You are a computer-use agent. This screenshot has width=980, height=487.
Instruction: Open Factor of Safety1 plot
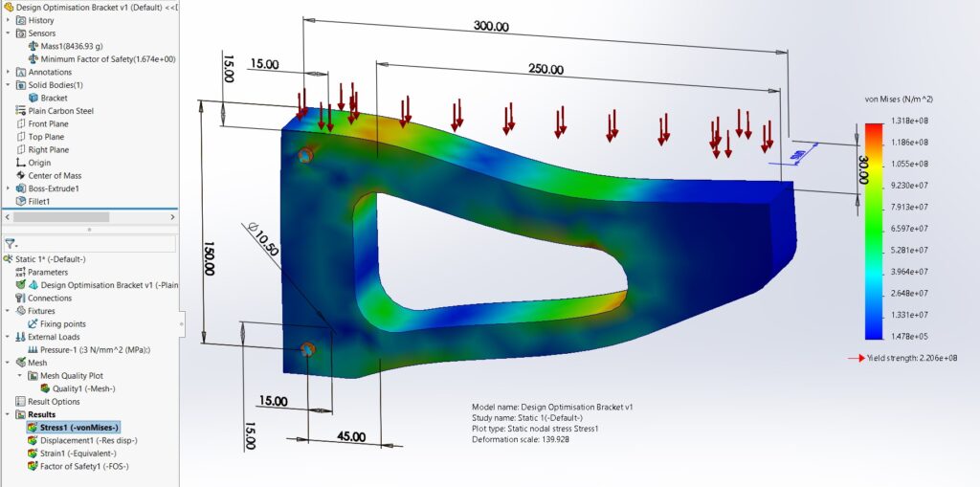(x=83, y=466)
